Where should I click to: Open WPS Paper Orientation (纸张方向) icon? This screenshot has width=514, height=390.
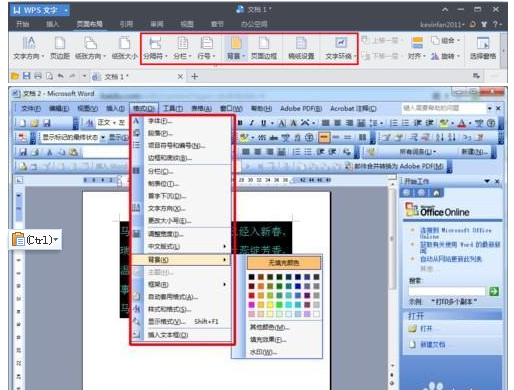pyautogui.click(x=90, y=49)
